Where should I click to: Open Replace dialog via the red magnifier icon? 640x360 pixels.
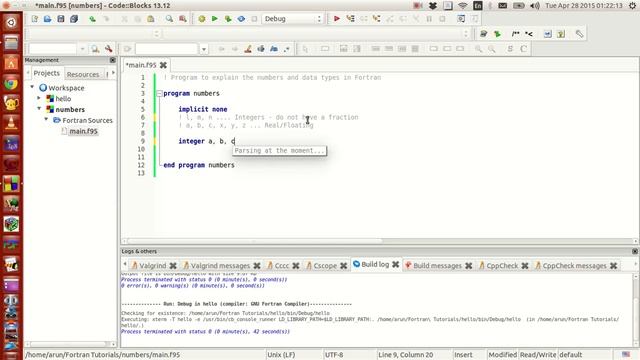[x=182, y=19]
